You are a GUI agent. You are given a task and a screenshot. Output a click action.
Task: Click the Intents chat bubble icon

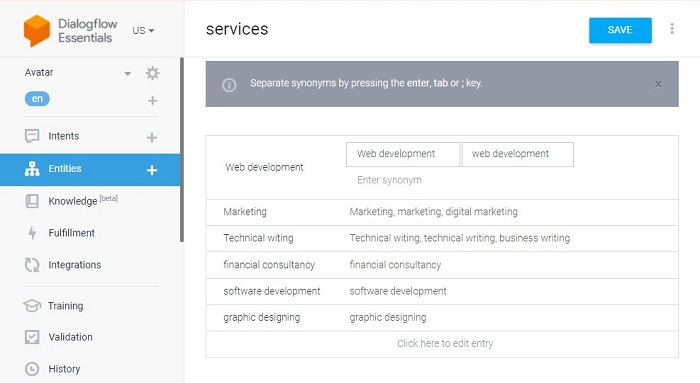32,136
